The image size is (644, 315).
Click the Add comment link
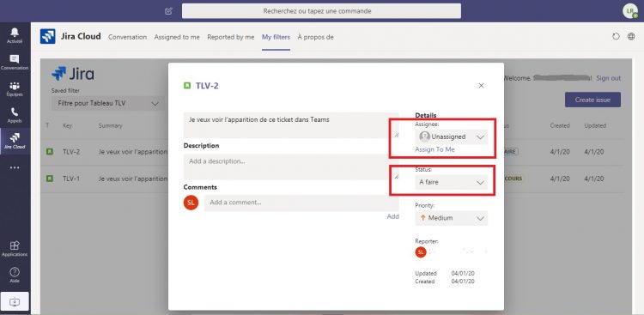click(x=392, y=216)
